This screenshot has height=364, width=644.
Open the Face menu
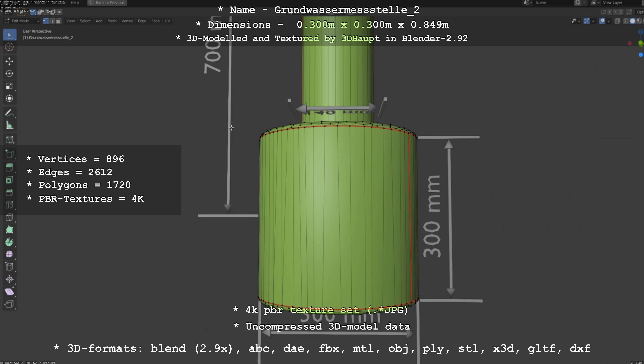(x=155, y=21)
